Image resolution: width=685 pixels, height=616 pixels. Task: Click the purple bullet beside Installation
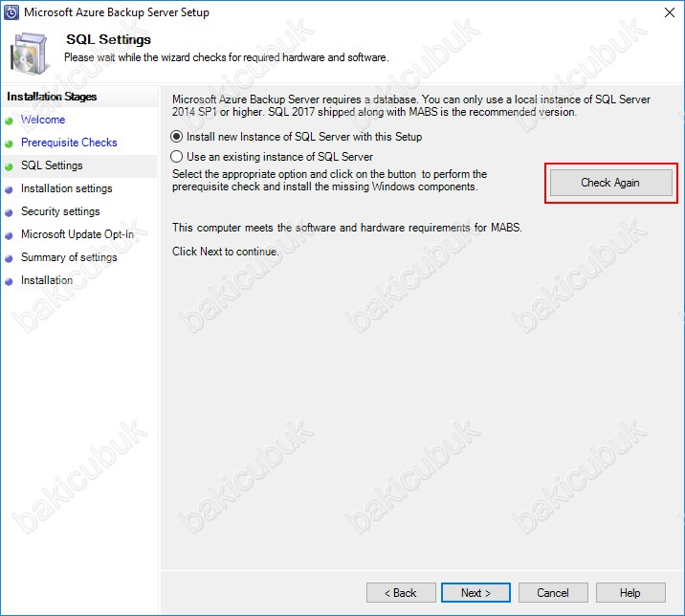click(9, 282)
